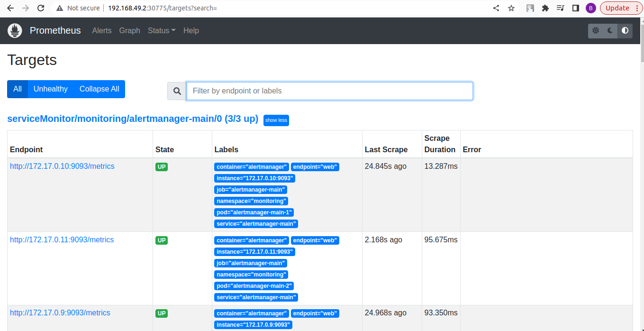Open the Status dropdown menu

coord(162,30)
